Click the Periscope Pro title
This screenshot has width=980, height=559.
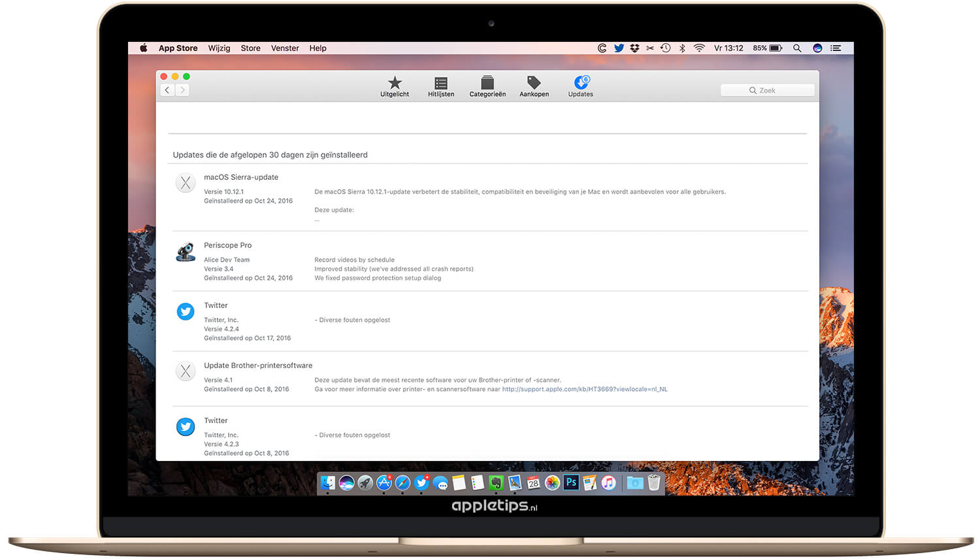pyautogui.click(x=227, y=245)
